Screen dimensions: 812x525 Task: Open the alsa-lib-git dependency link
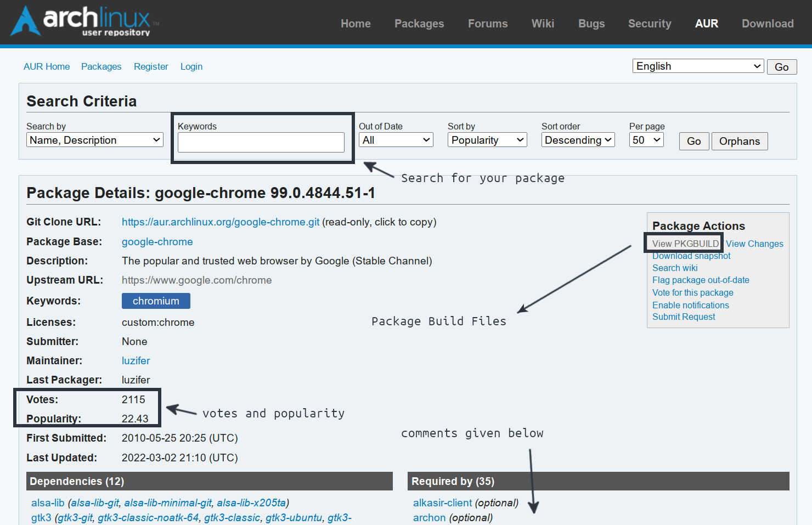pos(95,503)
